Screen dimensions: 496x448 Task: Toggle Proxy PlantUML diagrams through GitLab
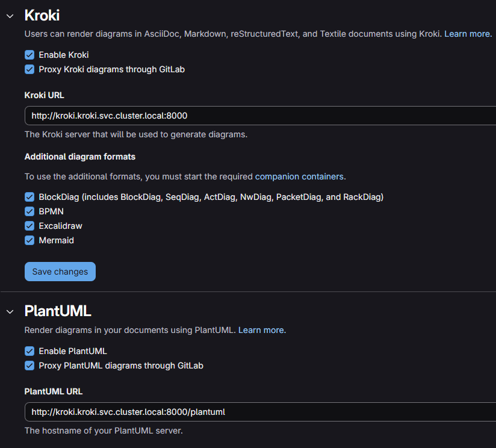[x=29, y=366]
